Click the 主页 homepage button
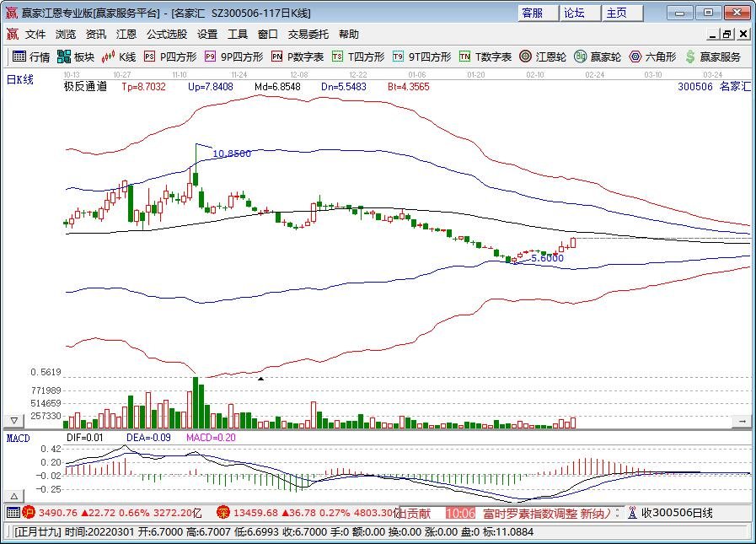 [622, 13]
